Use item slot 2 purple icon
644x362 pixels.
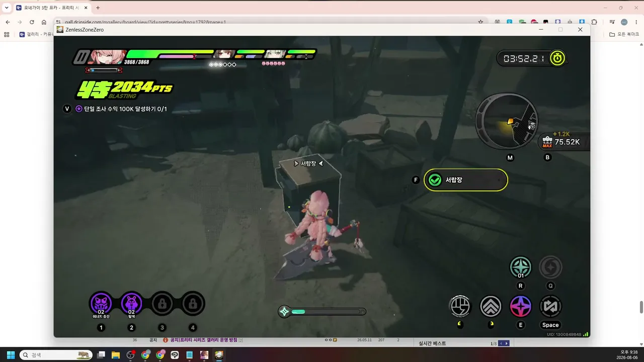[132, 304]
